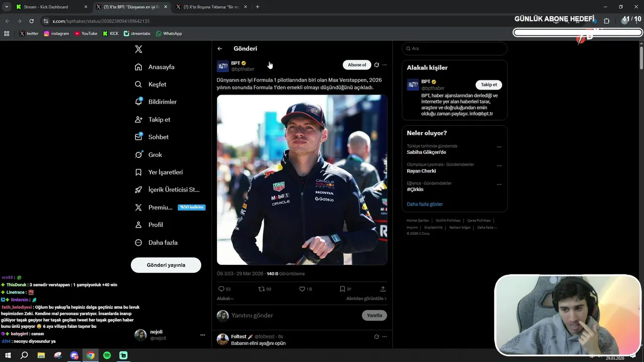Viewport: 644px width, 362px height.
Task: Click browser back arrow
Action: coord(7,21)
